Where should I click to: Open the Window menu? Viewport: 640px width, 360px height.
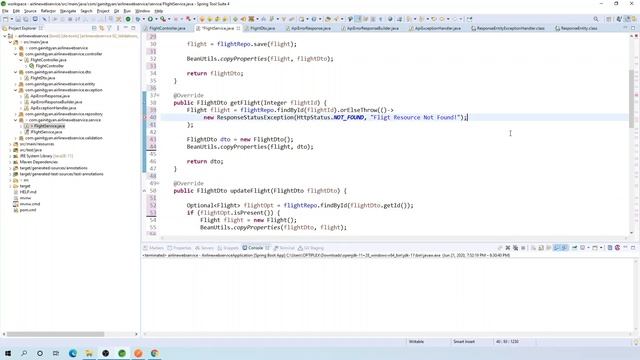click(142, 11)
